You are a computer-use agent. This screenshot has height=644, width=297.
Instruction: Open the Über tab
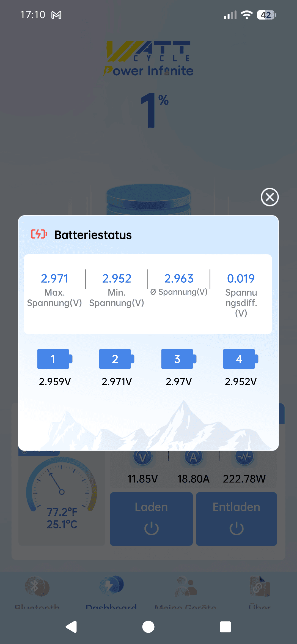260,592
